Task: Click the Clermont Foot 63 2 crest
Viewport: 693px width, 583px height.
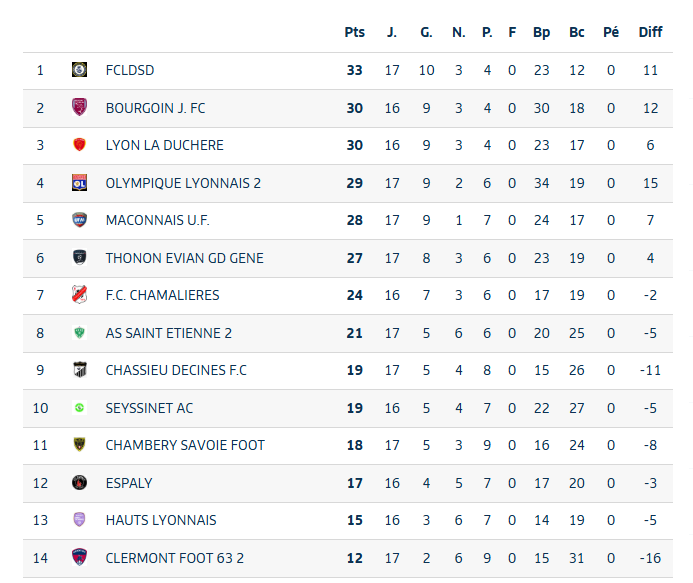Action: [x=80, y=558]
